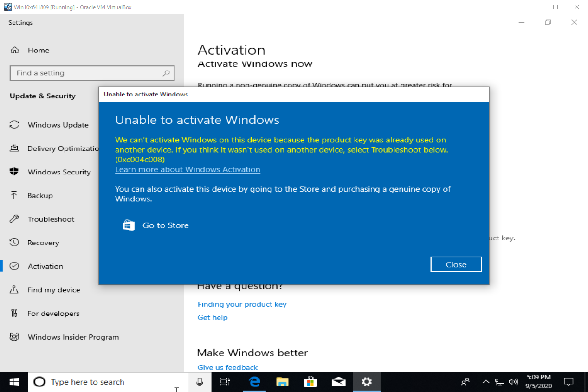
Task: Click the Unable to activate Windows heading
Action: click(x=197, y=120)
